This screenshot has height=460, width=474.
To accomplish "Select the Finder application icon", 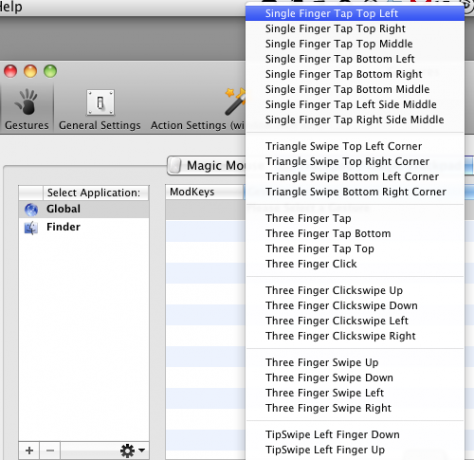I will click(x=31, y=228).
